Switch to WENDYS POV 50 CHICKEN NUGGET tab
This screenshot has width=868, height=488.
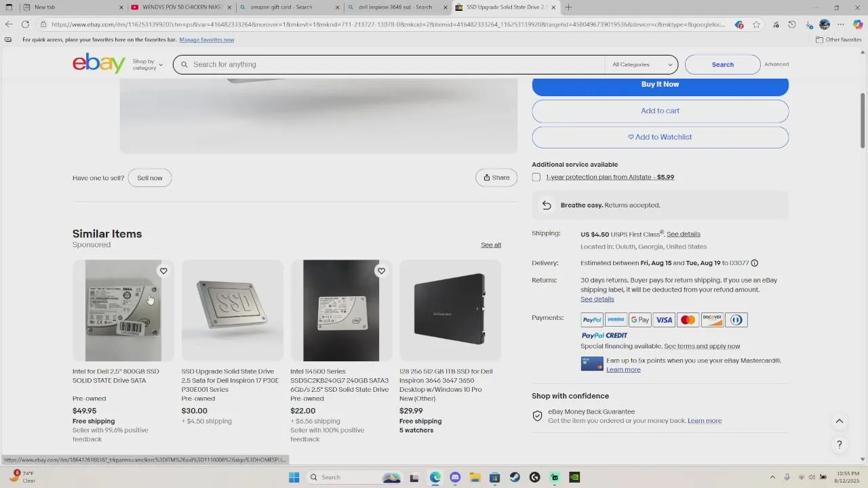[180, 7]
